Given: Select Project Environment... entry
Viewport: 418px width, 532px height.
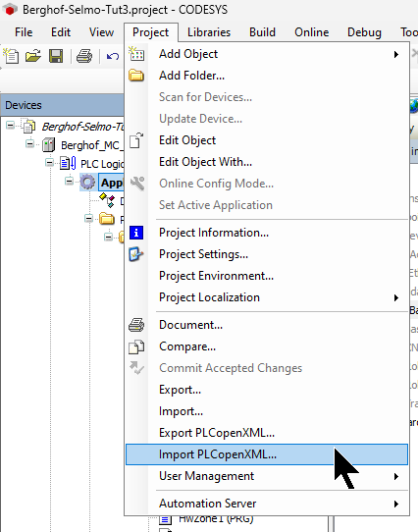Looking at the screenshot, I should pyautogui.click(x=267, y=276).
